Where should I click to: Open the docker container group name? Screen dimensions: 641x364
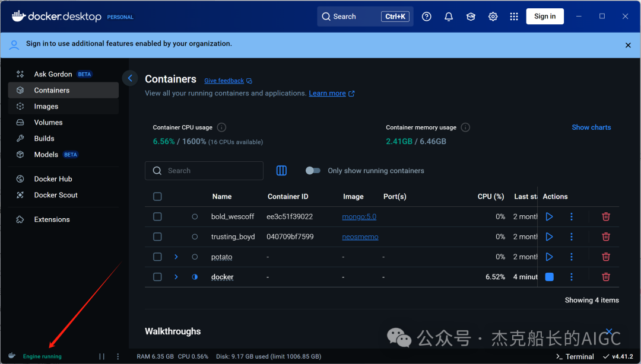point(223,277)
